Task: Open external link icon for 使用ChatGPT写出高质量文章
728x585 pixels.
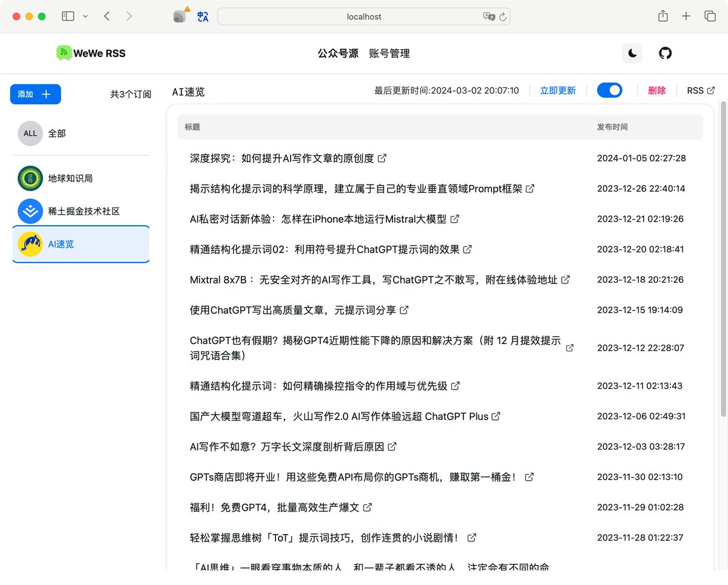Action: (x=404, y=310)
